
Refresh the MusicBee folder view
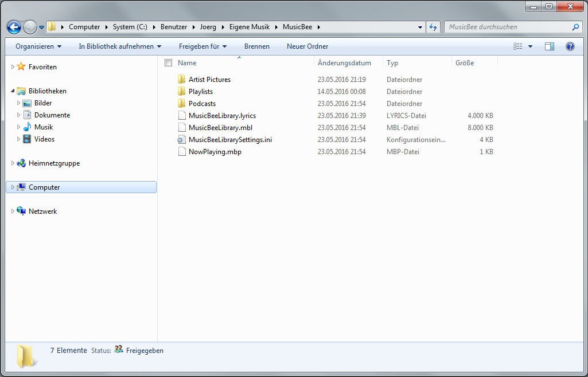pos(433,27)
